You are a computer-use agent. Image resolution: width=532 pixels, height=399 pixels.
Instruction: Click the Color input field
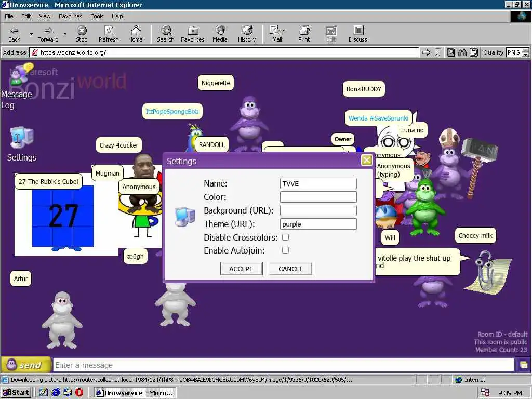[x=318, y=197]
